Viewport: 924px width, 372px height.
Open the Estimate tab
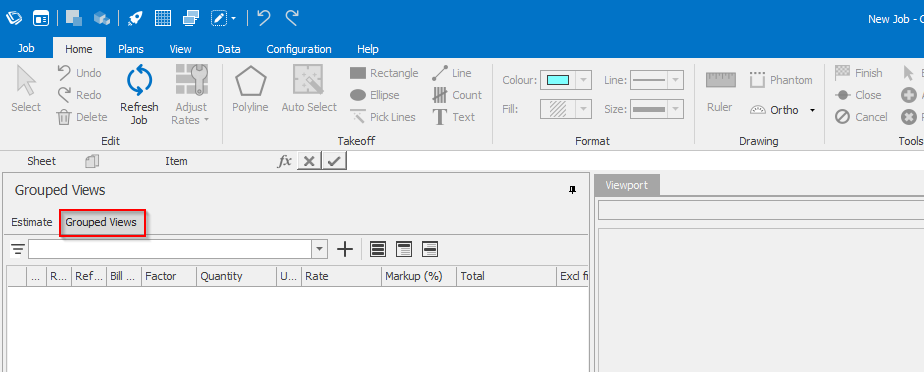(32, 222)
